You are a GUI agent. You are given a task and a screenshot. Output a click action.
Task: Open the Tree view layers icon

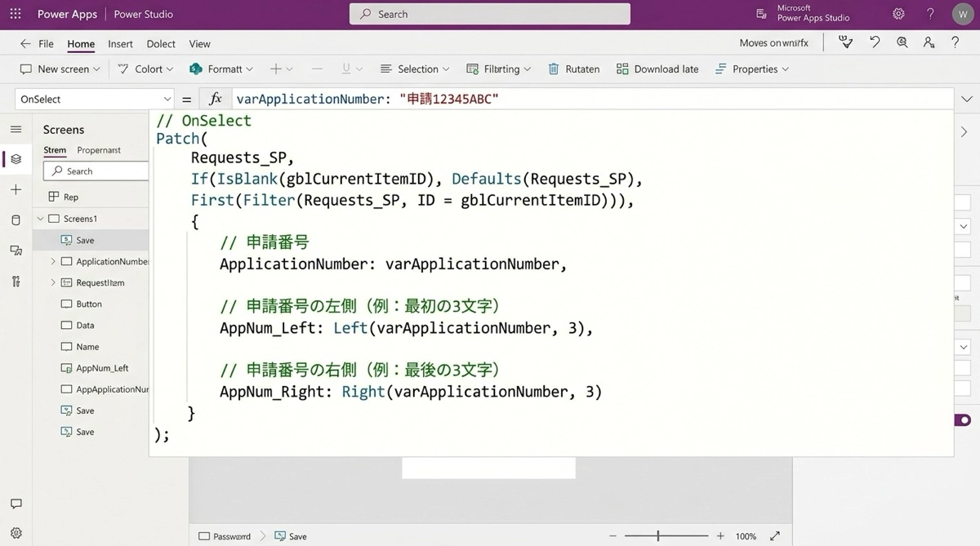tap(16, 158)
